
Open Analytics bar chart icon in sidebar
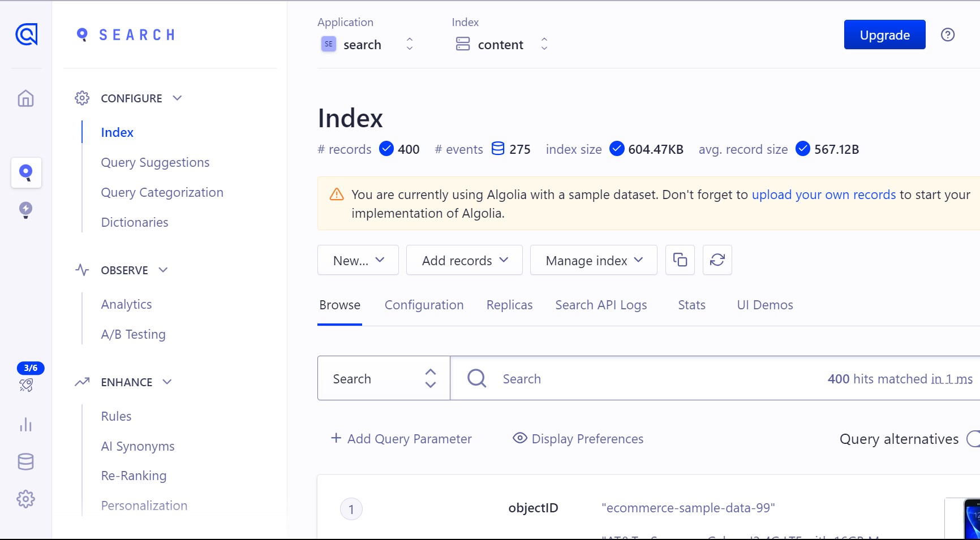pyautogui.click(x=26, y=425)
